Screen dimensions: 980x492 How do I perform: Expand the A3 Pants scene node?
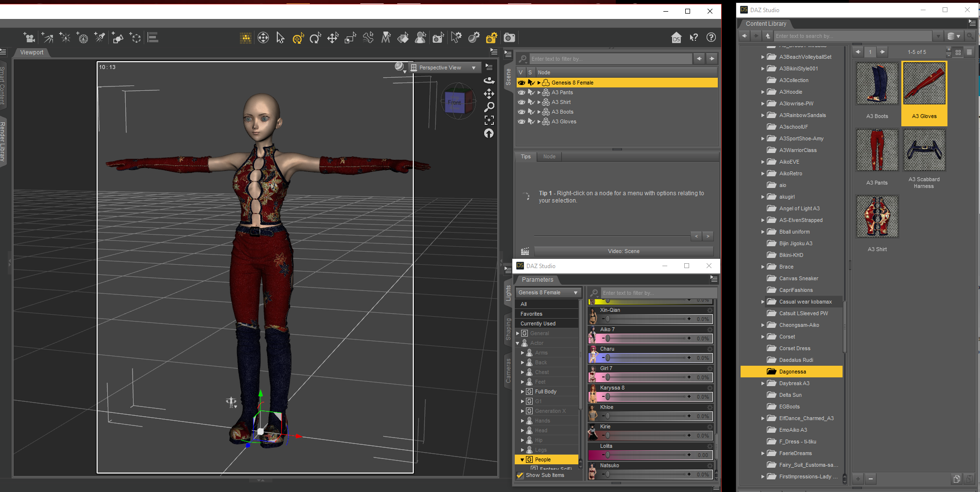point(539,92)
